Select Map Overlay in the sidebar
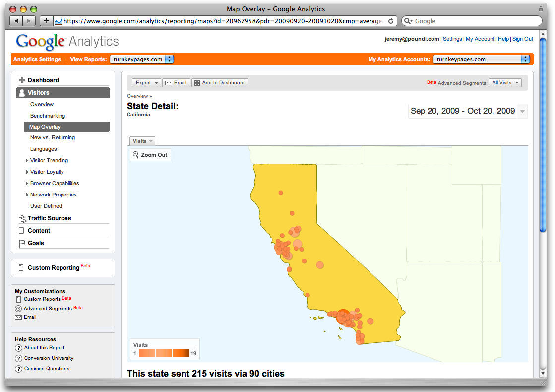Viewport: 555px width, 392px height. point(66,127)
